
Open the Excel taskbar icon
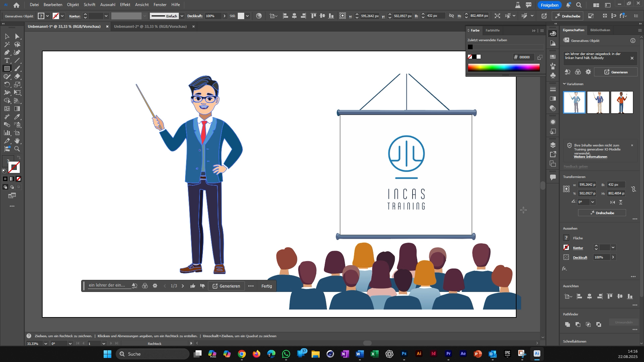[x=374, y=354]
